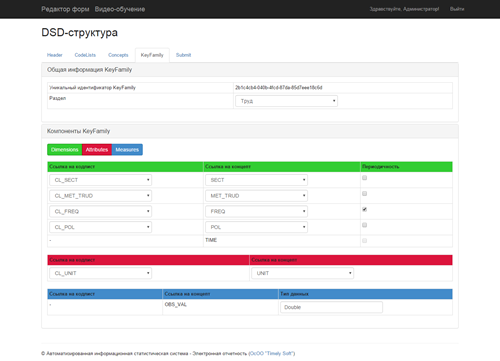Click the red Attributes button

point(97,150)
